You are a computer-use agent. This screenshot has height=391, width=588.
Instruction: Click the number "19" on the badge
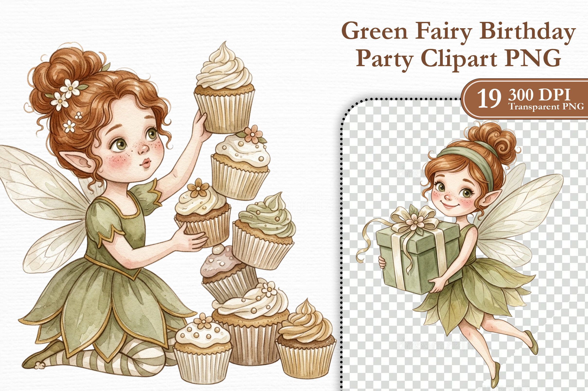(x=489, y=99)
